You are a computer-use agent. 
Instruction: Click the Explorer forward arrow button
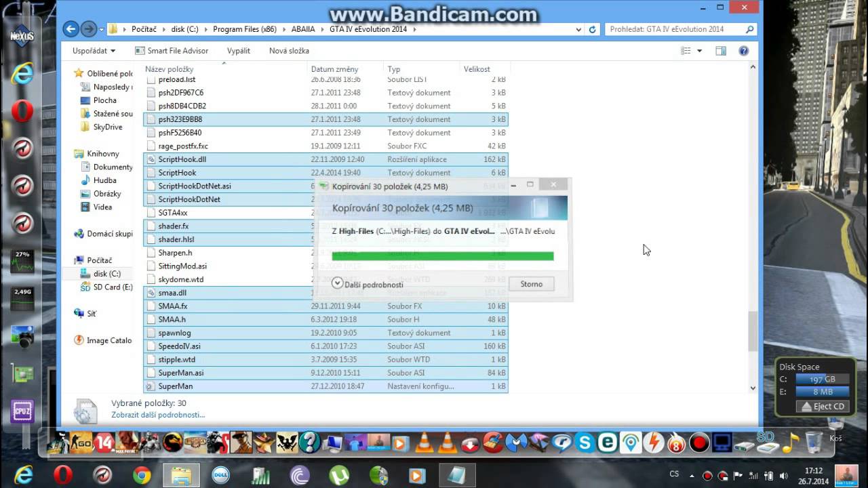(89, 29)
